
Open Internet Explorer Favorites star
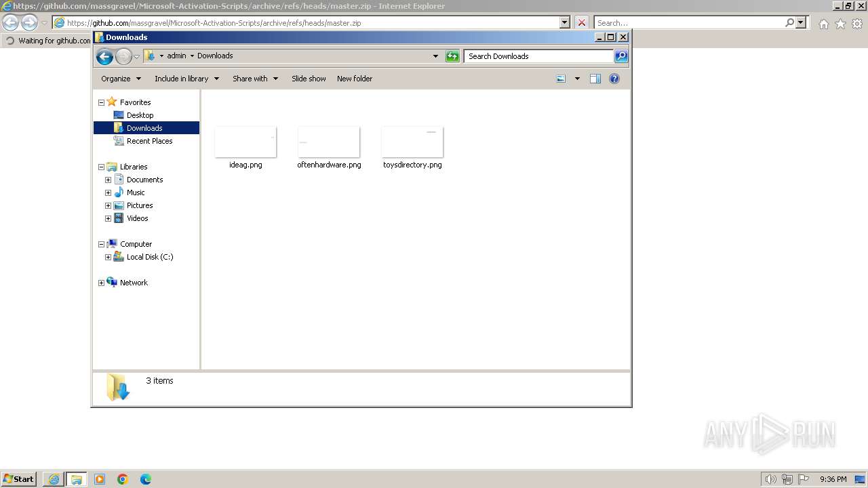pyautogui.click(x=840, y=24)
